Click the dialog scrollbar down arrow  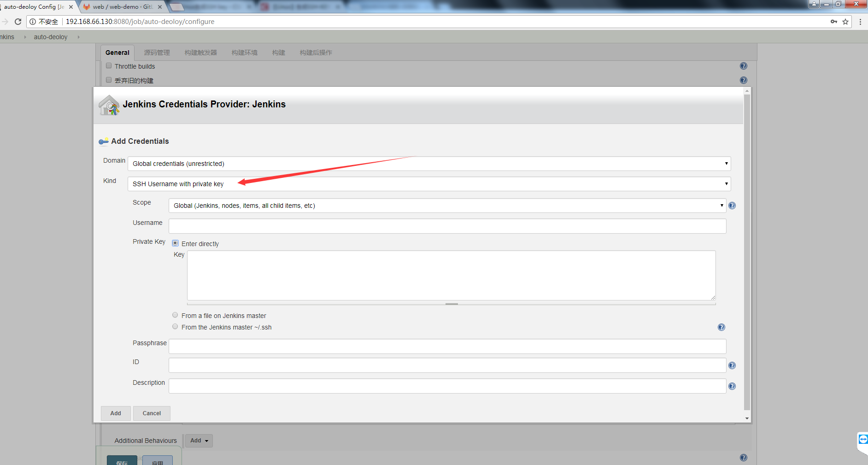[747, 418]
